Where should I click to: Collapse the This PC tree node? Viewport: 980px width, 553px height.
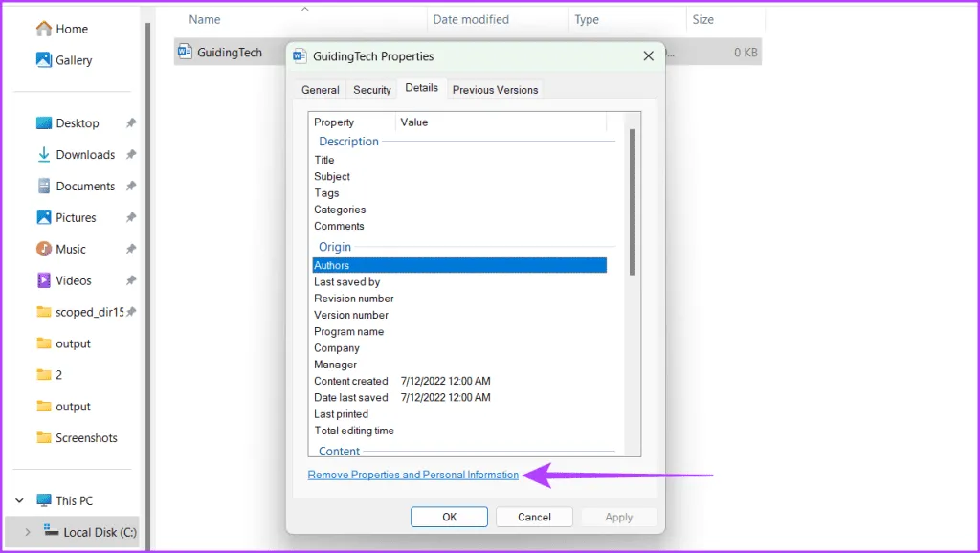[20, 500]
